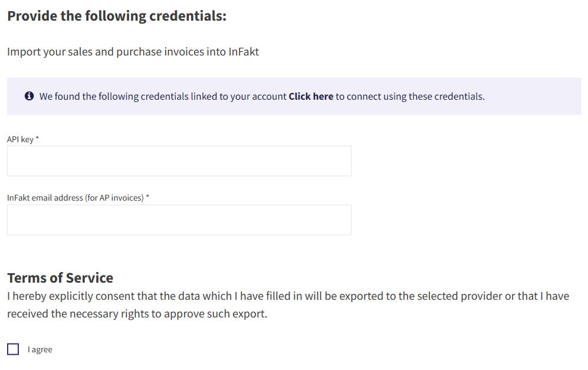This screenshot has height=370, width=588.
Task: Tick the 'I agree' checkbox
Action: click(13, 349)
